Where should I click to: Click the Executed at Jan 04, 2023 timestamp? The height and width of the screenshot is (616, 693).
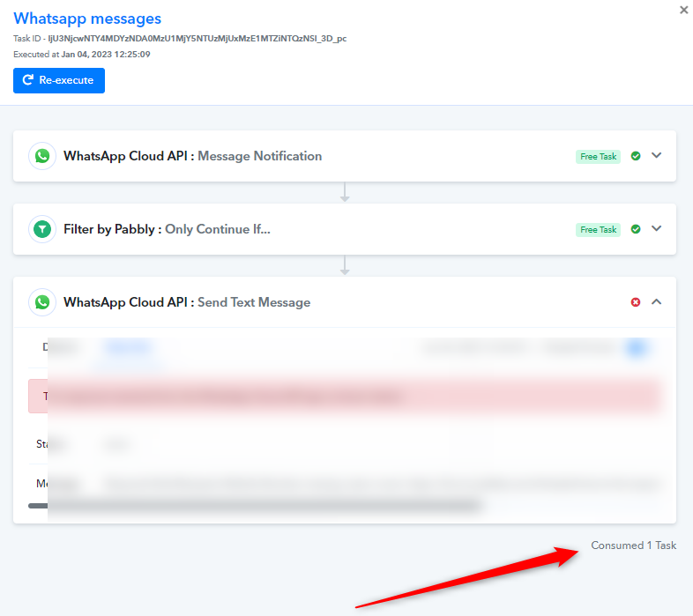(x=82, y=55)
